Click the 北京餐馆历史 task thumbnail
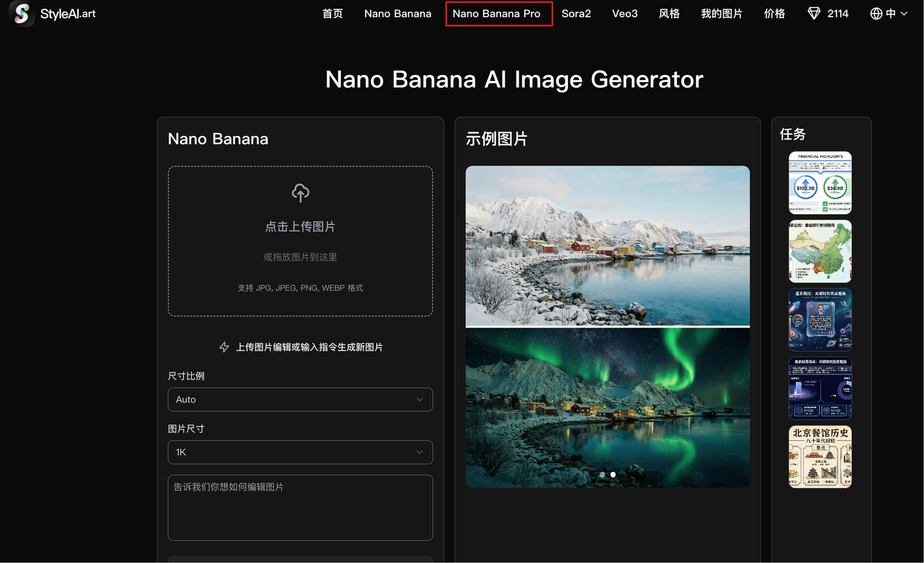 (x=820, y=456)
